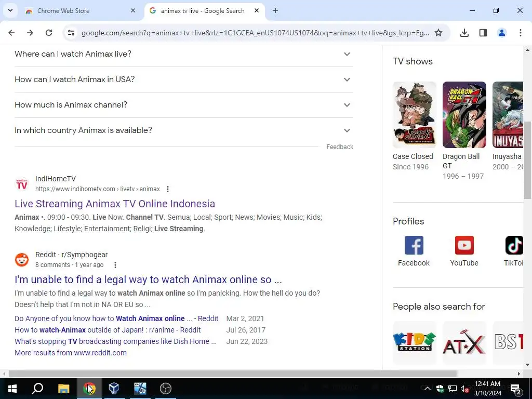The image size is (532, 399).
Task: Open taskbar clock 12:41 AM
Action: [487, 389]
